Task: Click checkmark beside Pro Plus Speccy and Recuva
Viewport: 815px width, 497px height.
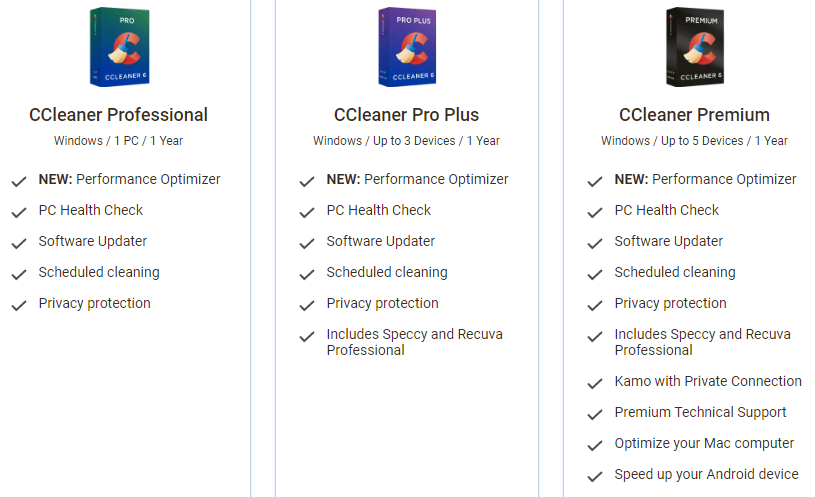Action: (x=307, y=336)
